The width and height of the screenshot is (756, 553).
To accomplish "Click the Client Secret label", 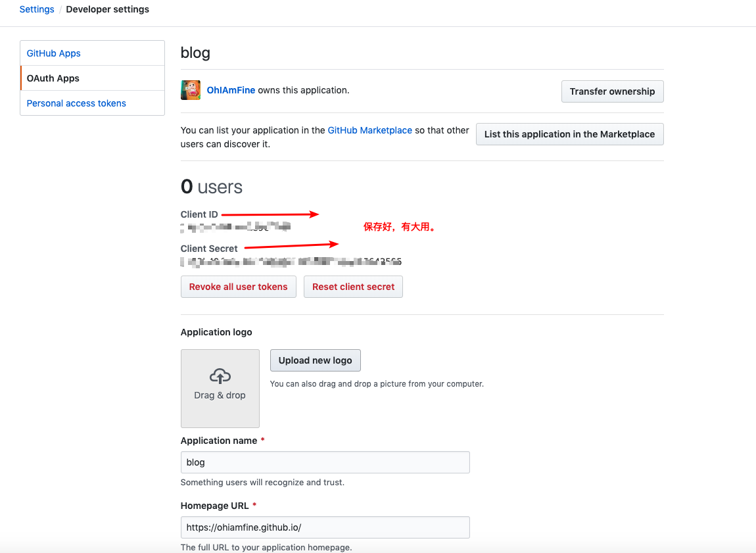I will (209, 249).
